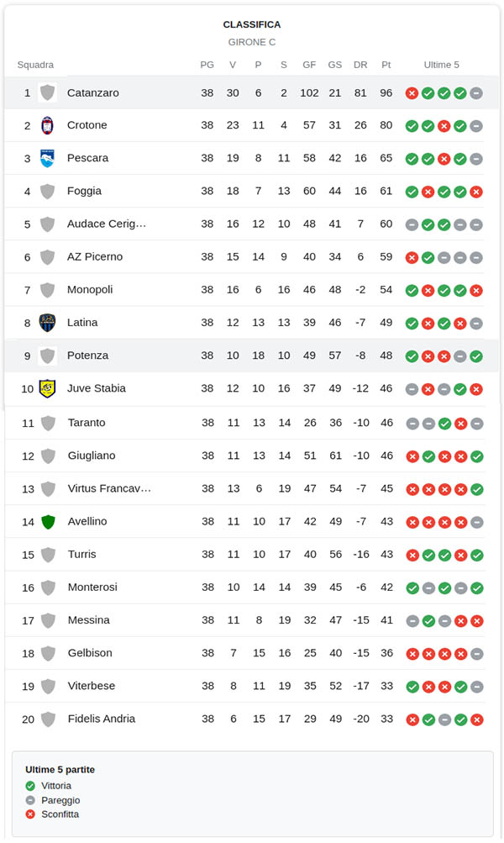
Task: Click the Foggia placeholder shield icon
Action: click(48, 191)
